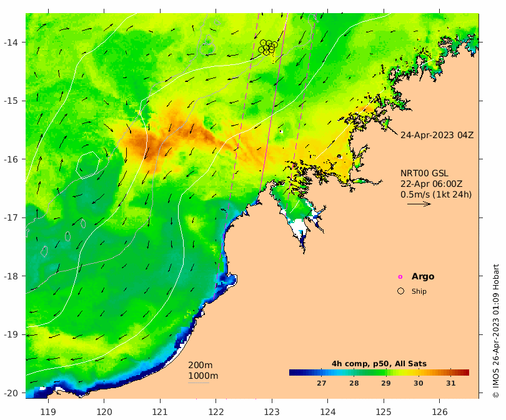Screen dimensions: 506x420
Task: Click the longitude label 122
Action: coord(216,412)
